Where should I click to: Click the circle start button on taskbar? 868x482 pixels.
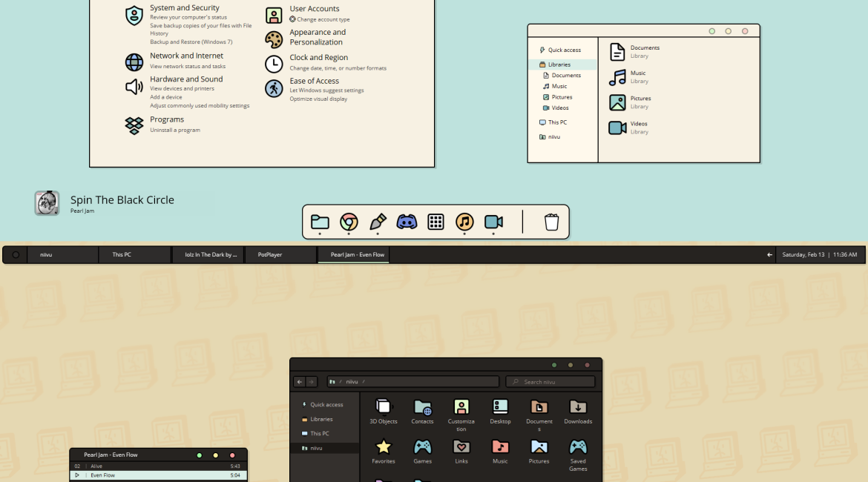(16, 254)
